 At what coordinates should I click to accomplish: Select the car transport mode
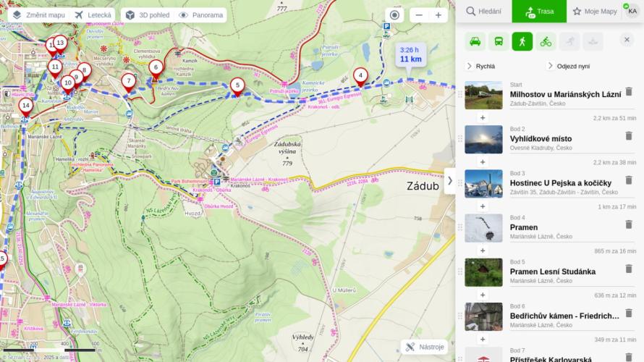(475, 41)
